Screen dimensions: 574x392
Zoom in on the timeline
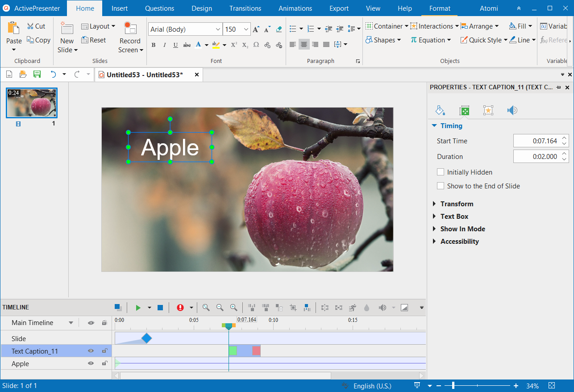(x=233, y=308)
